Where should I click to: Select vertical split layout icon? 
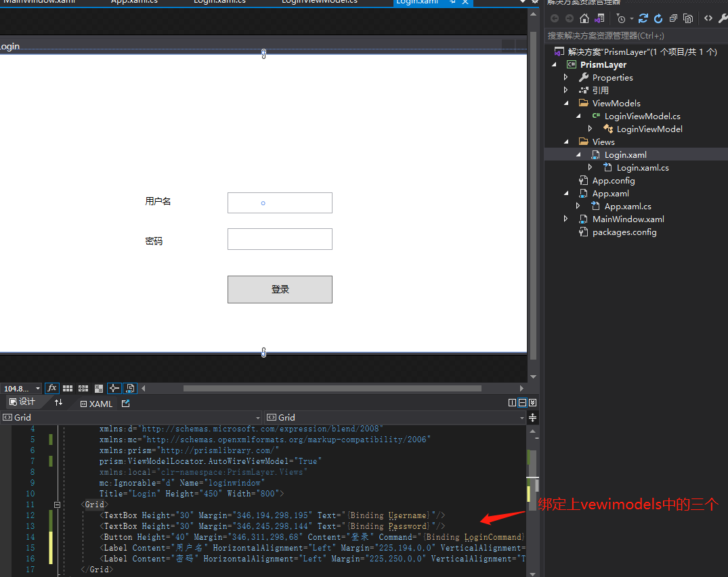click(x=512, y=402)
